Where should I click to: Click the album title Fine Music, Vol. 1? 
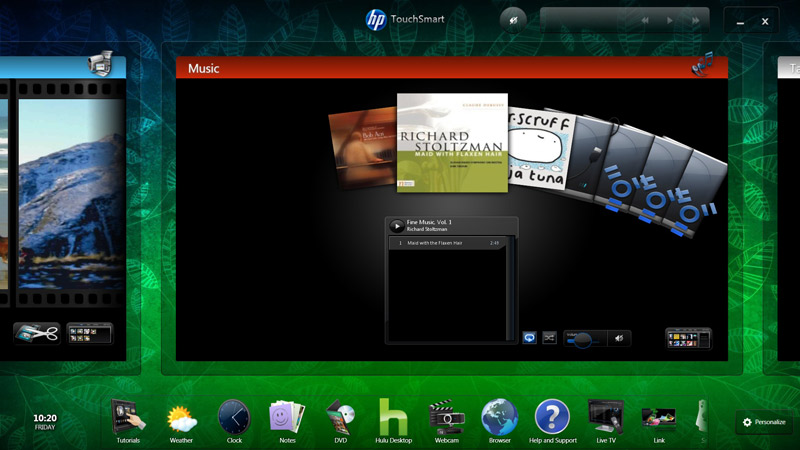(x=429, y=222)
